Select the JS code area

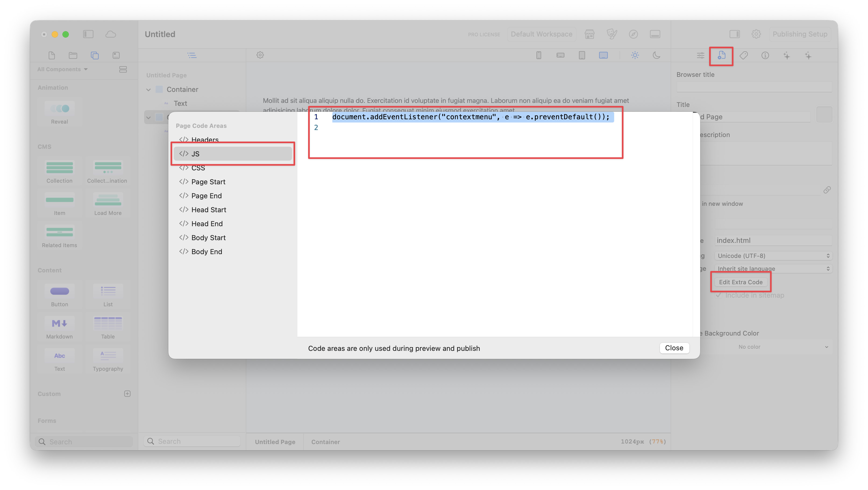point(233,154)
